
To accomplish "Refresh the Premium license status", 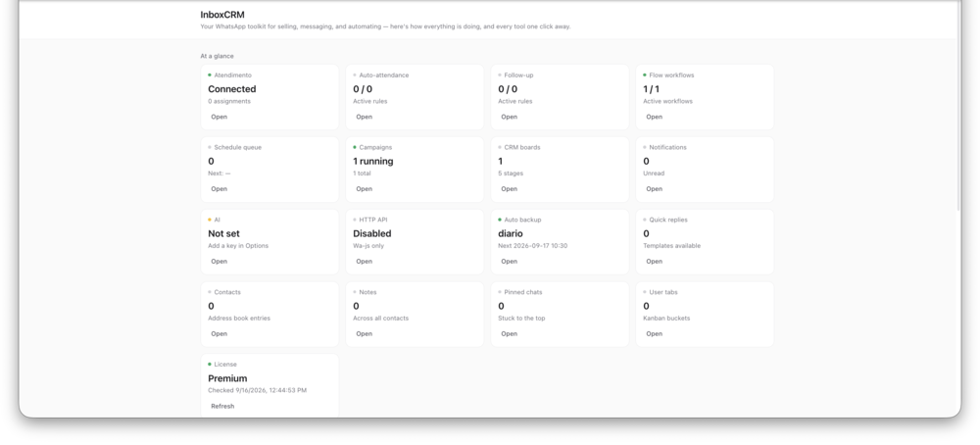I will [222, 406].
